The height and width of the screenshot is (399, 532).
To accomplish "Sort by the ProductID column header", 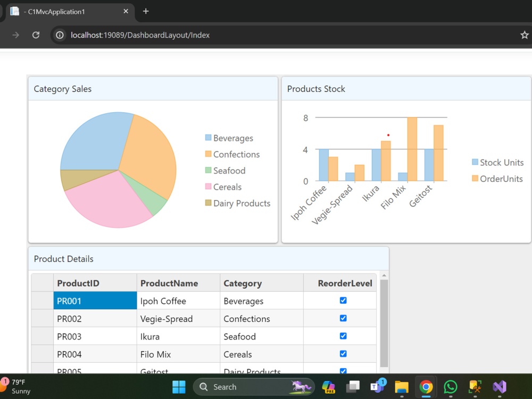I will tap(95, 283).
